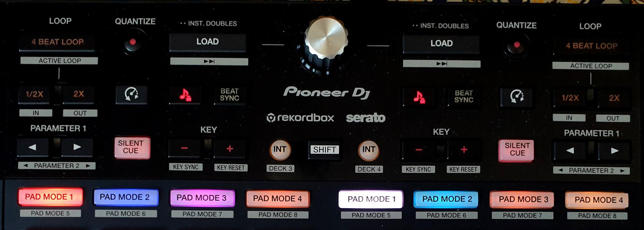644x230 pixels.
Task: Click the serato logo
Action: coord(366,118)
